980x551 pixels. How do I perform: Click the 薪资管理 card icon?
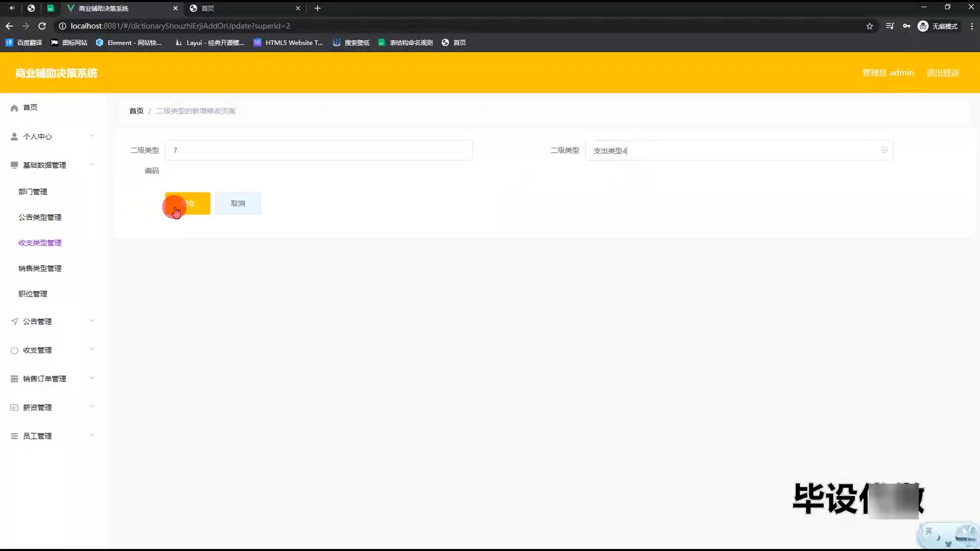tap(14, 407)
